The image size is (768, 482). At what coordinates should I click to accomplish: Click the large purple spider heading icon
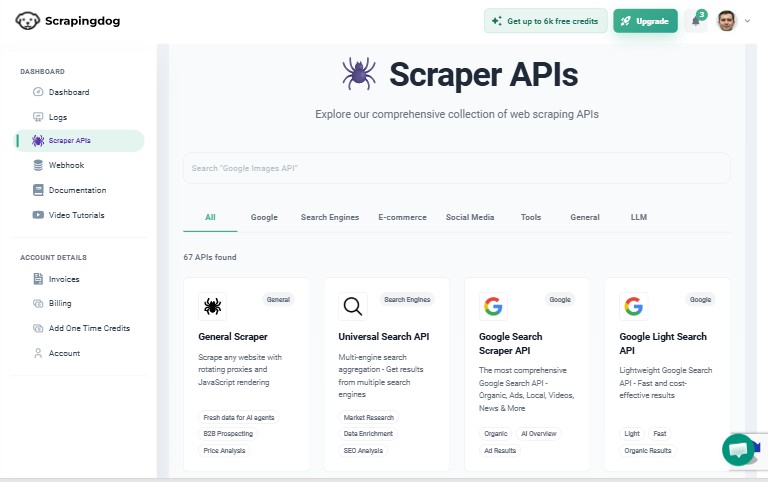point(359,74)
